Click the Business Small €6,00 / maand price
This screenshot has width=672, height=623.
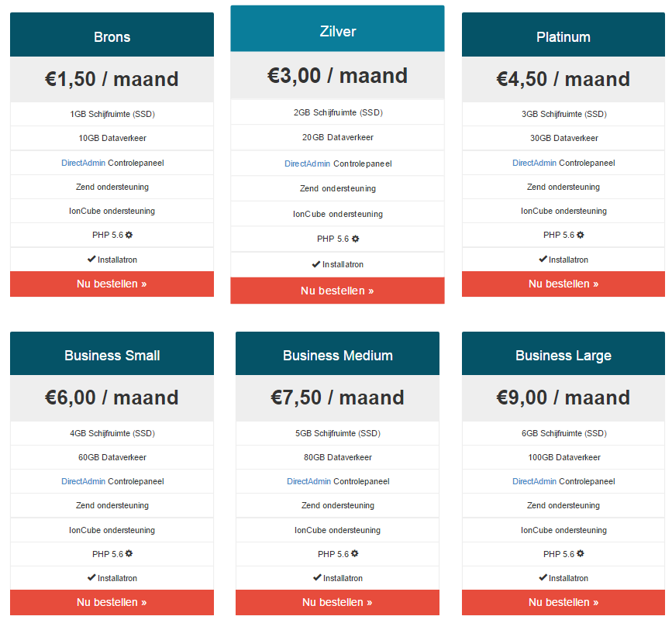point(112,398)
